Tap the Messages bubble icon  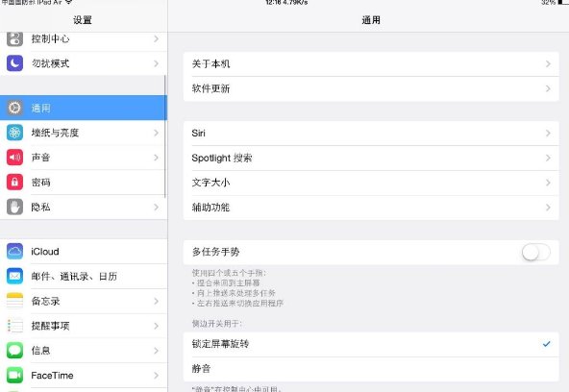click(14, 351)
